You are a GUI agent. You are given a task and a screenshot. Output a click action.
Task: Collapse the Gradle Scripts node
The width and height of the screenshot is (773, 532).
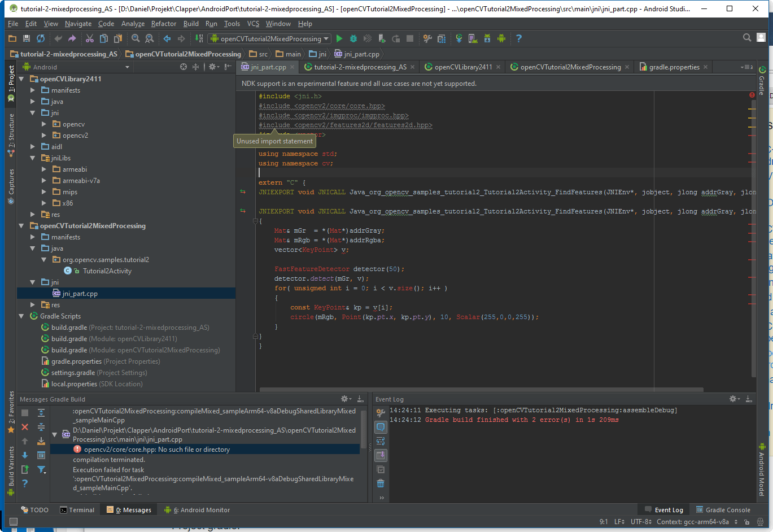pos(21,316)
